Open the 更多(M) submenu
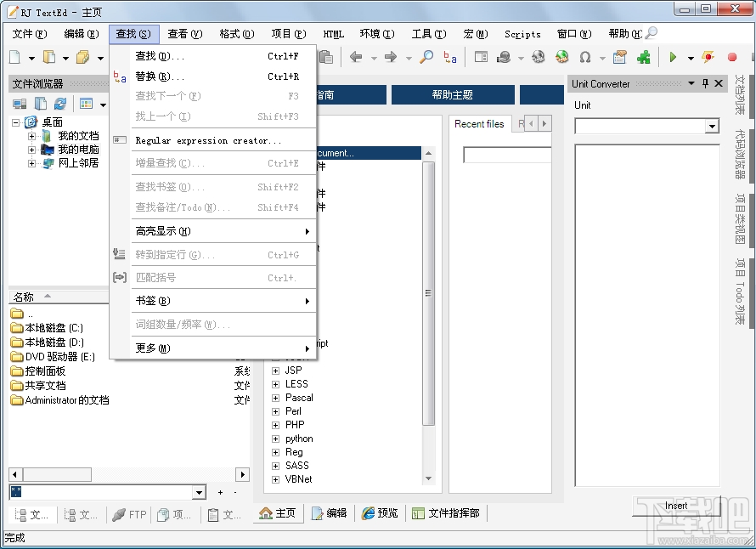The width and height of the screenshot is (756, 549). pyautogui.click(x=213, y=348)
